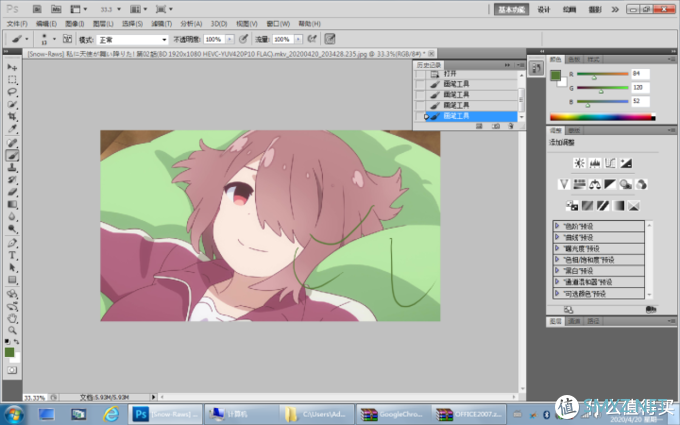Open the 流量 flow slider arrow
The height and width of the screenshot is (425, 680).
pos(298,39)
